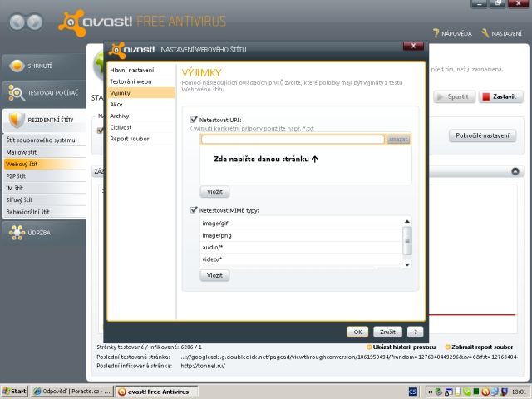
Task: Select Behaviorální štít shield
Action: click(45, 212)
